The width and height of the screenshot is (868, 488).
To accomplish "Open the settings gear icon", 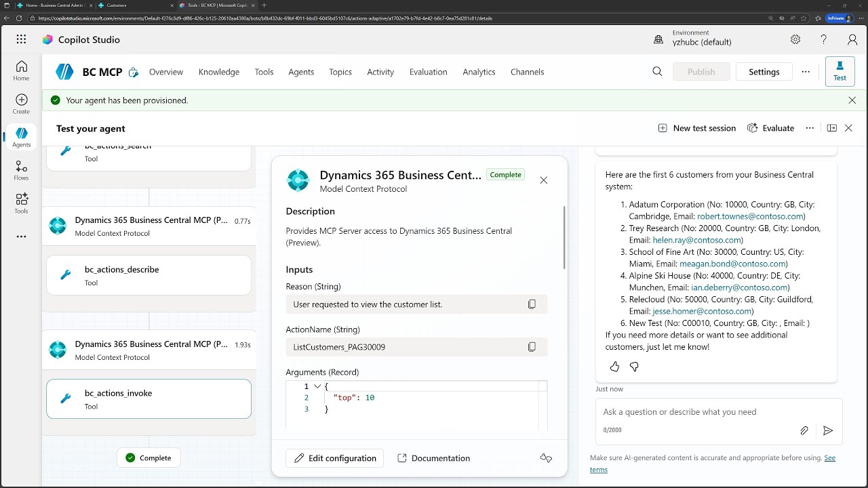I will coord(795,39).
